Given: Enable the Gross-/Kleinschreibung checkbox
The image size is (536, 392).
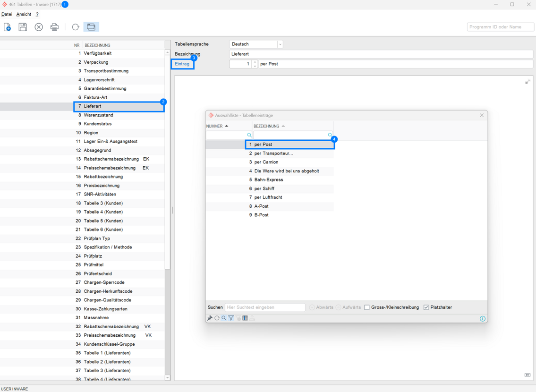Looking at the screenshot, I should point(367,307).
